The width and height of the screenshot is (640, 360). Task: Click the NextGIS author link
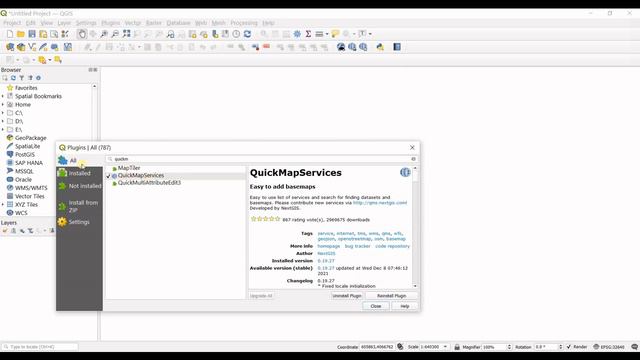(326, 253)
